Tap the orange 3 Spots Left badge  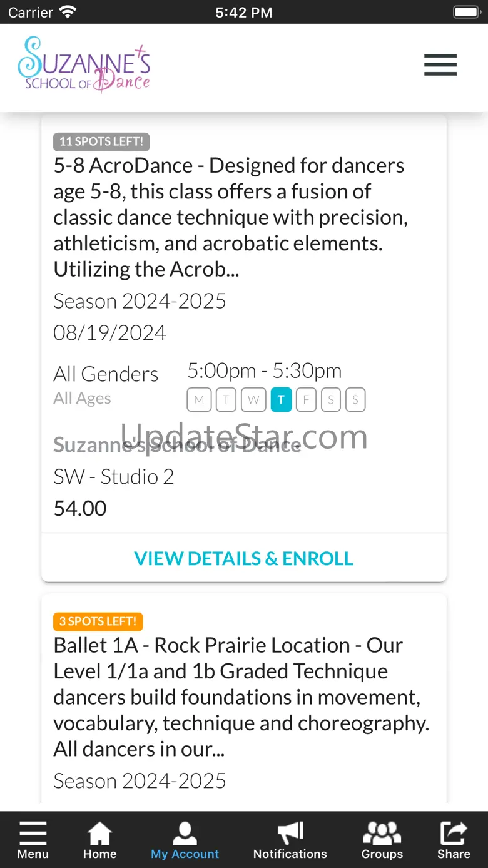(x=98, y=621)
